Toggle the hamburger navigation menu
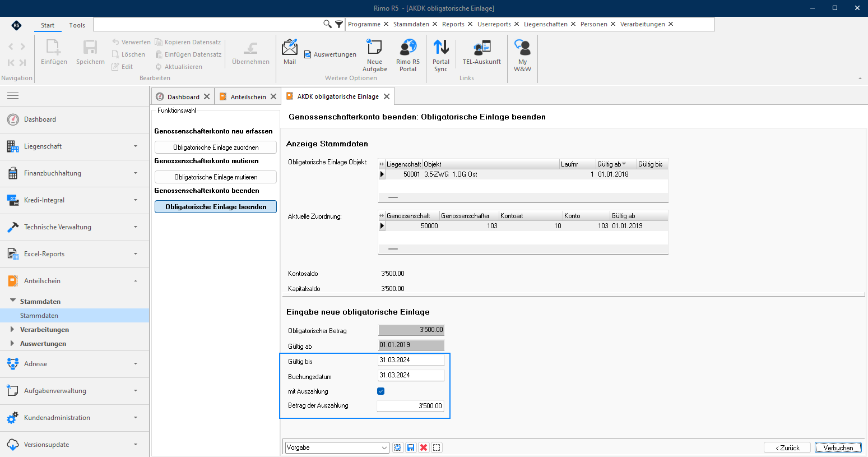The width and height of the screenshot is (868, 457). (x=13, y=96)
